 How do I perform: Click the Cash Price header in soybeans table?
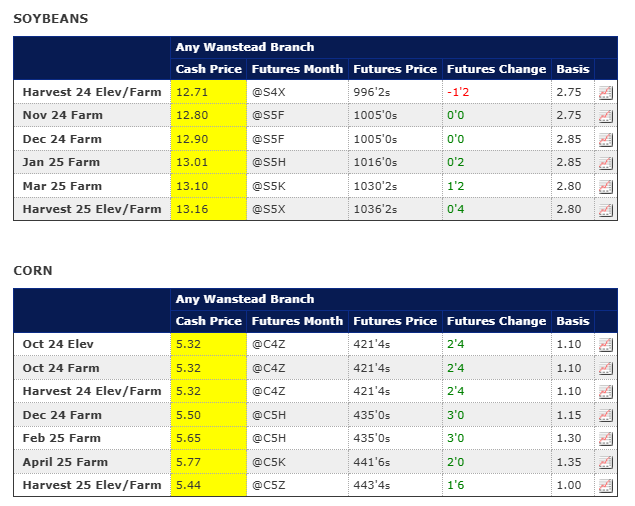208,69
